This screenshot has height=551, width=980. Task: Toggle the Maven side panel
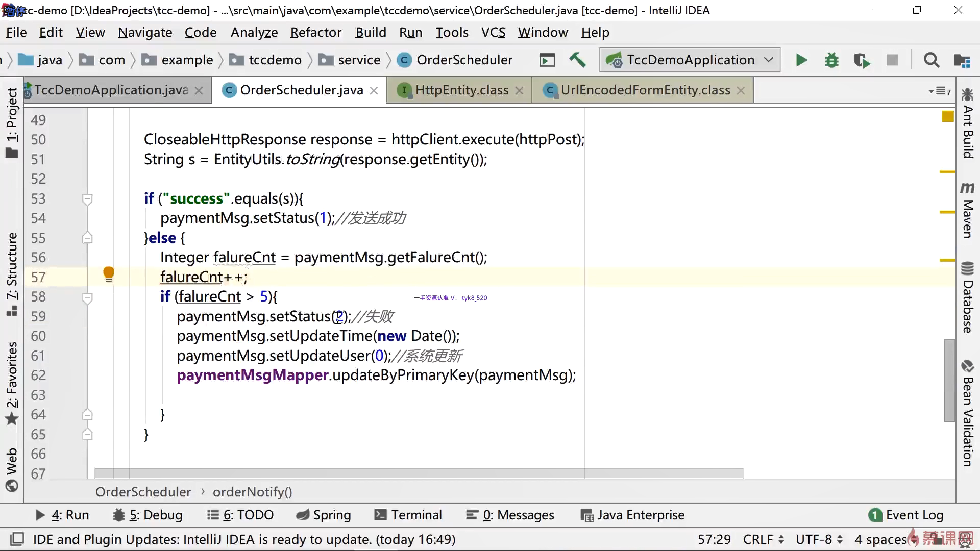pos(967,210)
